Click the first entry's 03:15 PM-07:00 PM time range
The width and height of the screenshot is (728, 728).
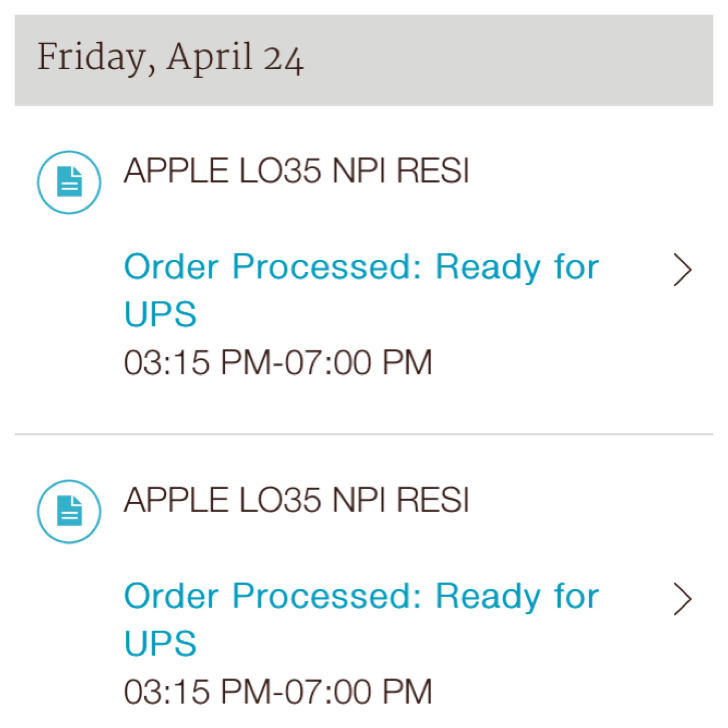coord(278,362)
